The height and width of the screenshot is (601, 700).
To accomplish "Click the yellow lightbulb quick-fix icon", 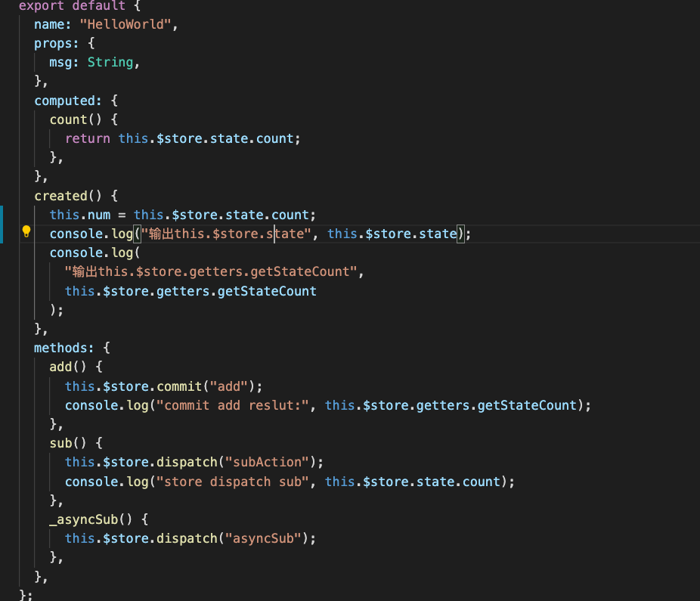I will pos(26,232).
